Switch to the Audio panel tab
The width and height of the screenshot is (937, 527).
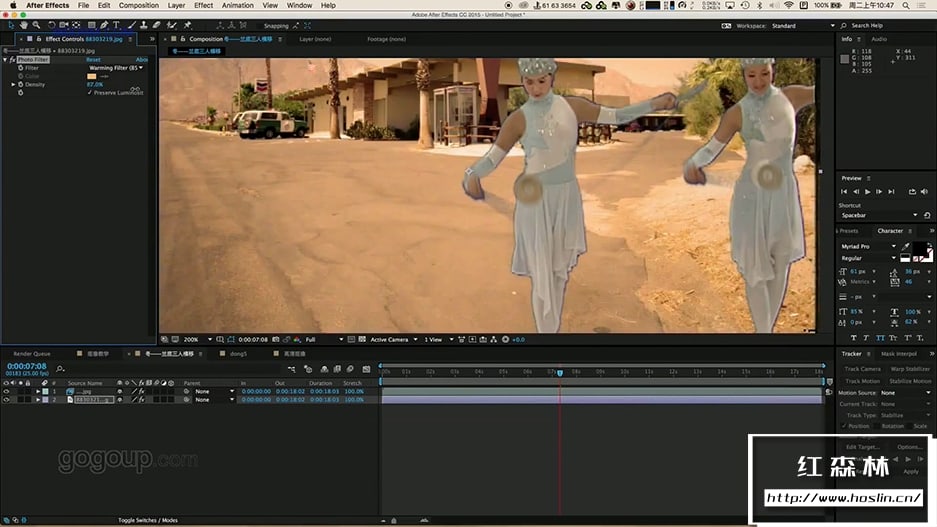(878, 39)
